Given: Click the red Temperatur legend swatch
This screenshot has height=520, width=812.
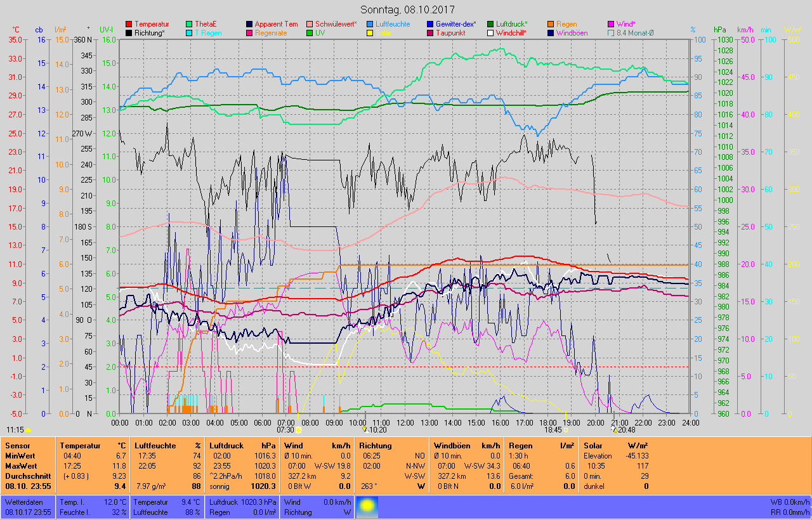Looking at the screenshot, I should pos(129,24).
